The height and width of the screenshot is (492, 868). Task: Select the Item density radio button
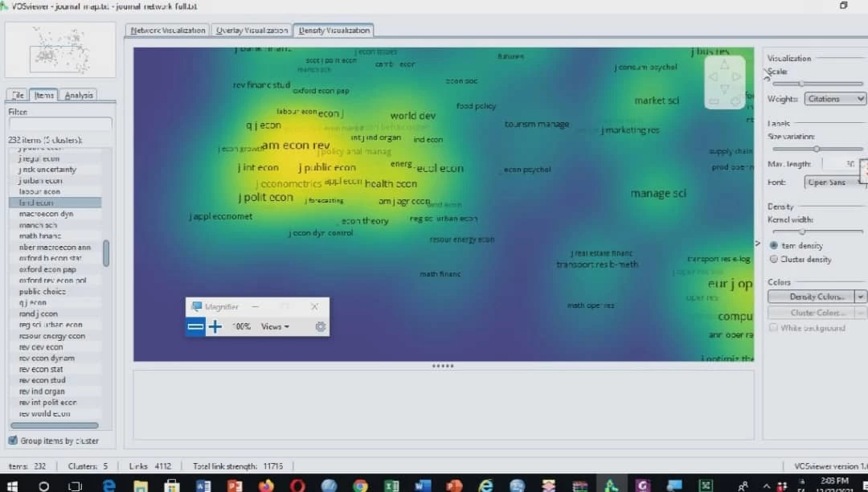click(774, 245)
